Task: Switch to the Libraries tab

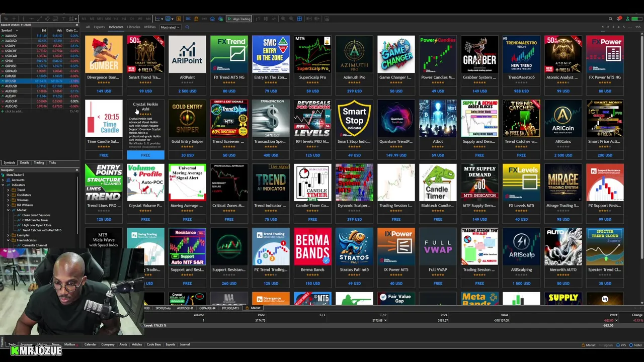Action: [133, 27]
